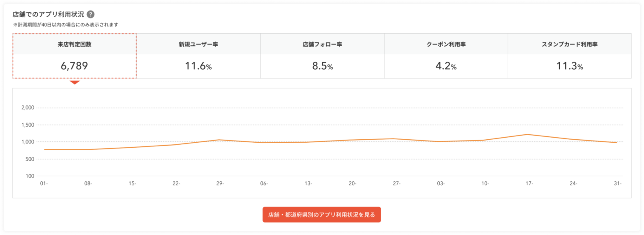Click the 4.2% coupon usage value

(446, 66)
